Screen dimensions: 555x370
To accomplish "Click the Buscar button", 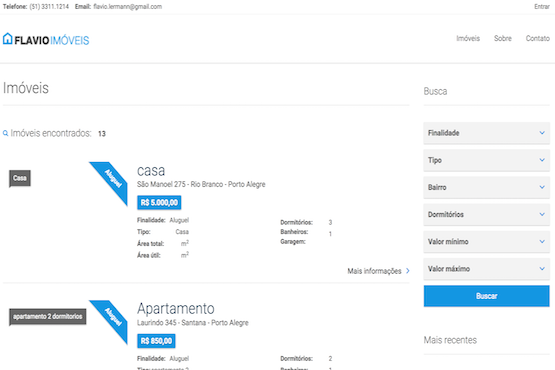I will (x=486, y=296).
